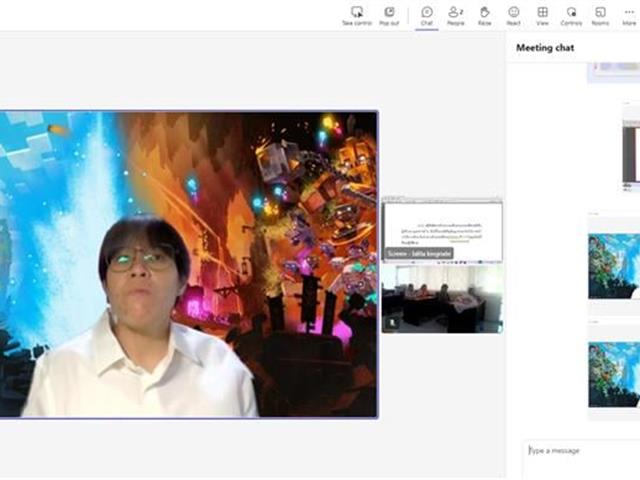The height and width of the screenshot is (480, 640).
Task: Open the More actions menu
Action: pos(629,16)
